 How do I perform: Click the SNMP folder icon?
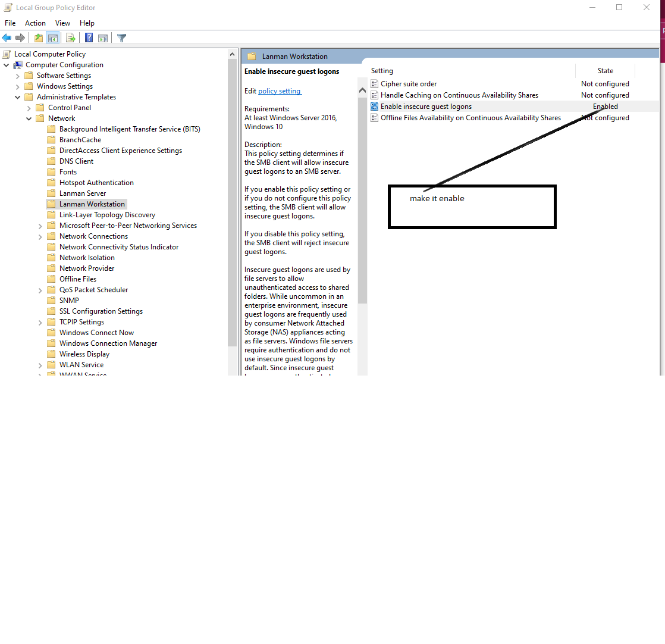click(51, 301)
